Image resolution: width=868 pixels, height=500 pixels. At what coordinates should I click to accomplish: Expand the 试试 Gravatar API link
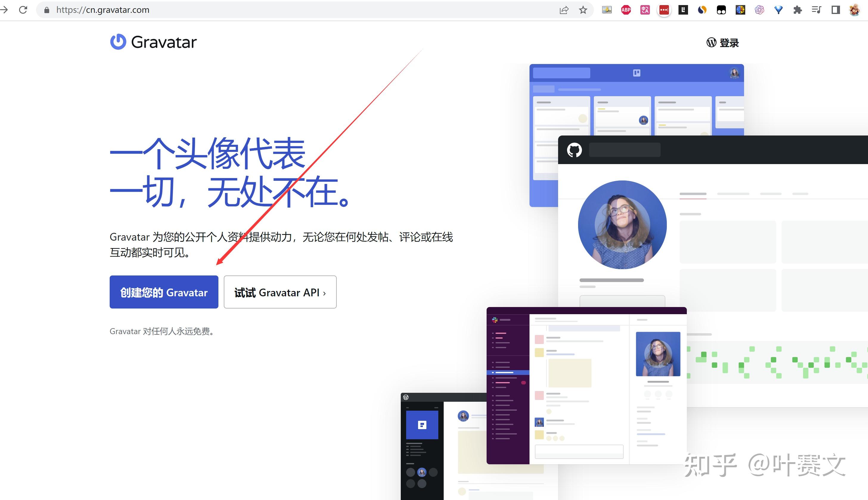pyautogui.click(x=280, y=292)
